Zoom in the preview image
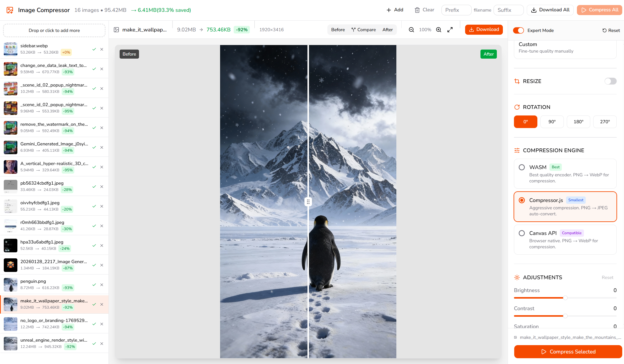Viewport: 624px width, 364px height. tap(438, 30)
